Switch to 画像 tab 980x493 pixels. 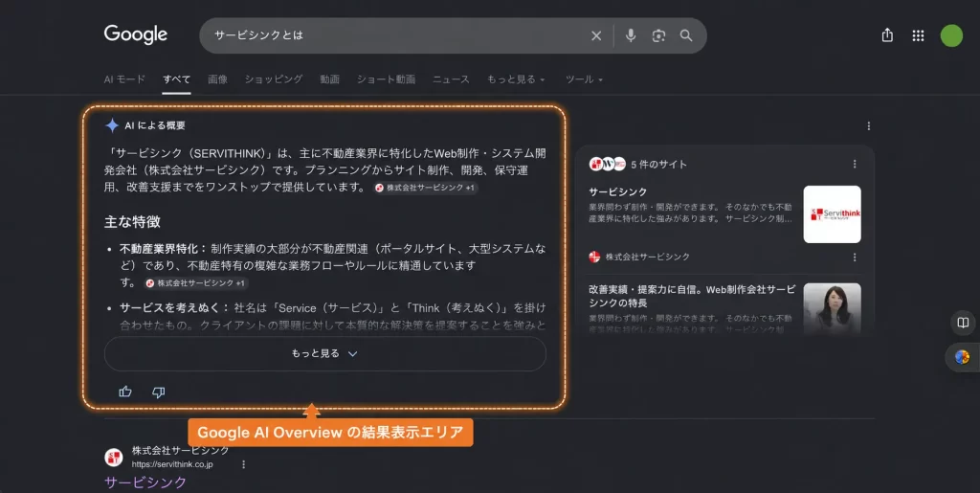click(x=217, y=79)
